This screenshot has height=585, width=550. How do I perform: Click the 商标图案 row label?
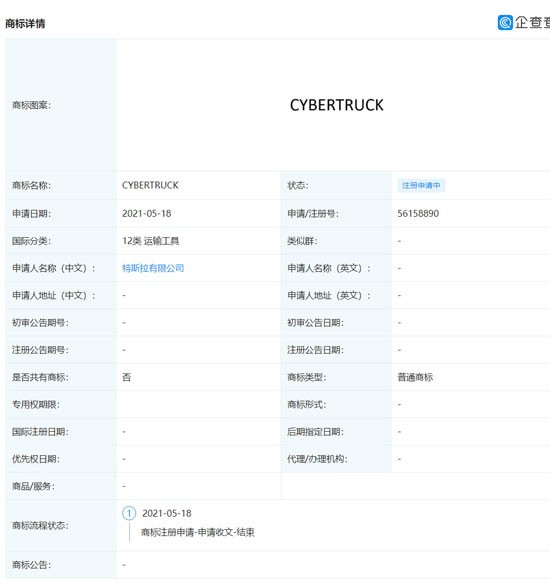pos(31,105)
